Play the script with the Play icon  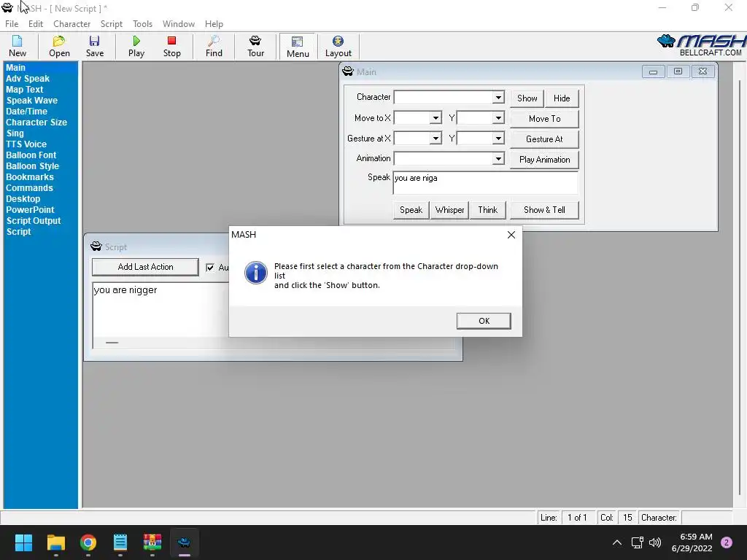[136, 46]
